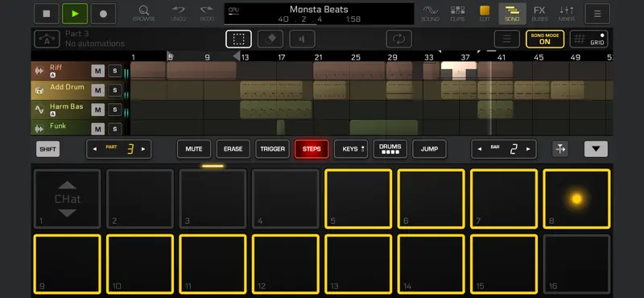The height and width of the screenshot is (298, 644).
Task: Start recording with the record button
Action: (x=103, y=14)
